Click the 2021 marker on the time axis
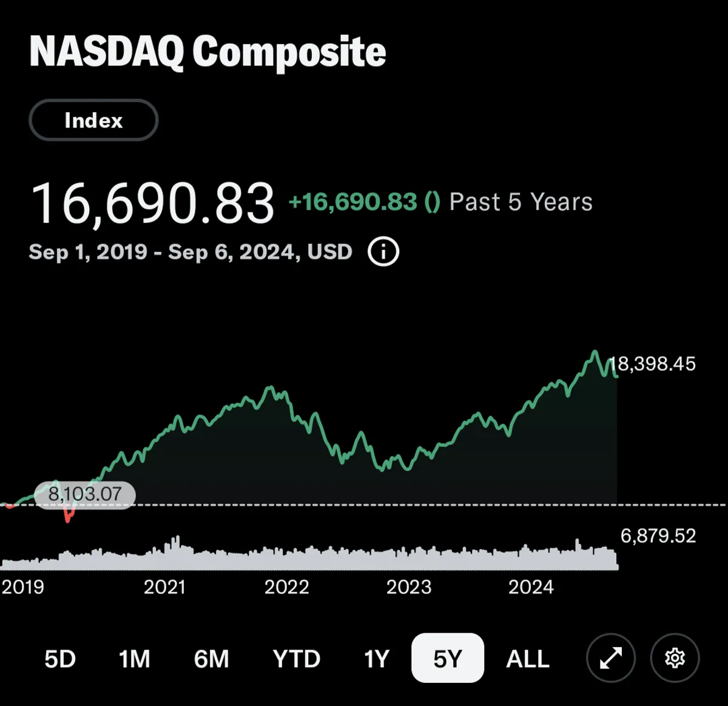728x706 pixels. click(164, 587)
